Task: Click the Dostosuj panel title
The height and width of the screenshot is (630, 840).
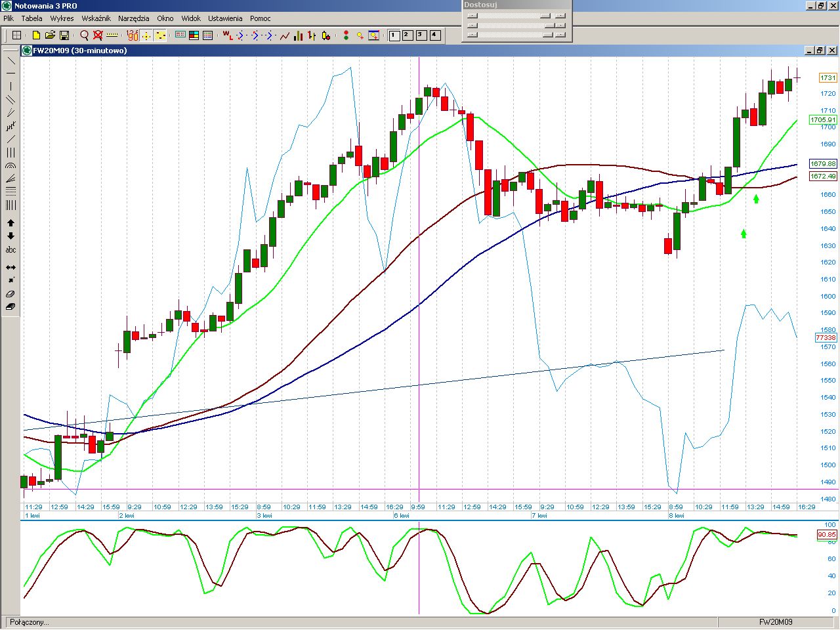Action: pyautogui.click(x=480, y=5)
